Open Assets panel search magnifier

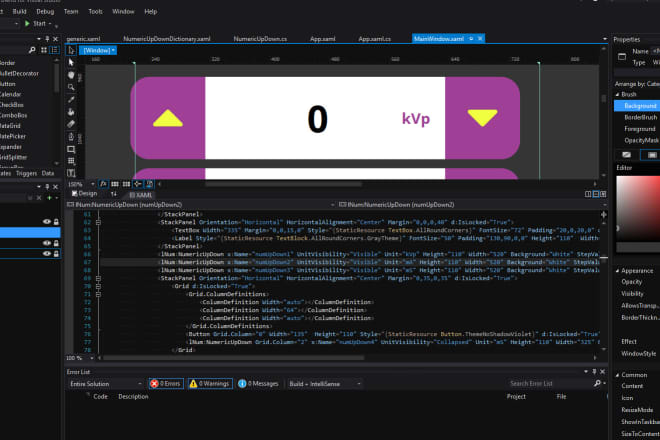click(x=32, y=50)
